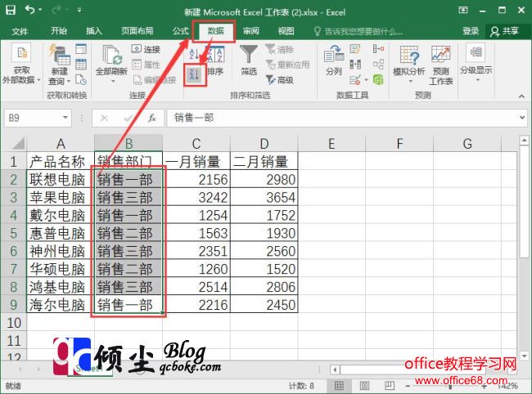Screen dimensions: 532x394
Task: Open the 文件 (File) tab
Action: [x=20, y=31]
